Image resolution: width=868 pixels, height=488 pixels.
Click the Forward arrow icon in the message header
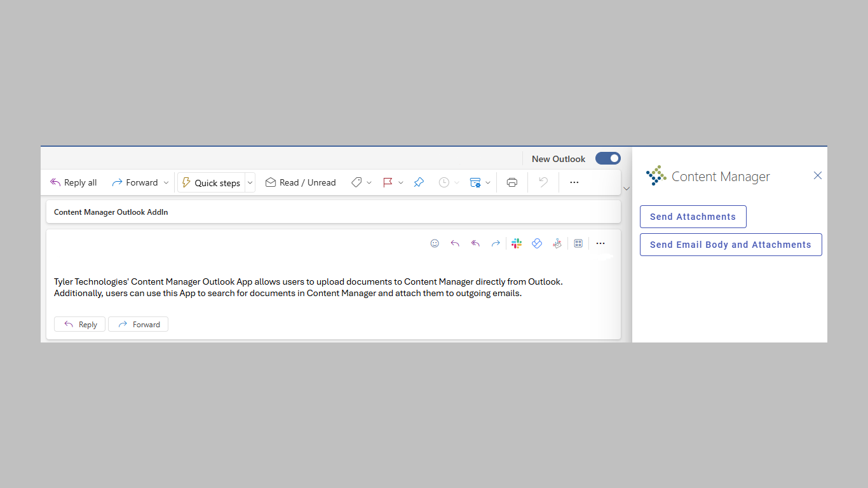(496, 243)
